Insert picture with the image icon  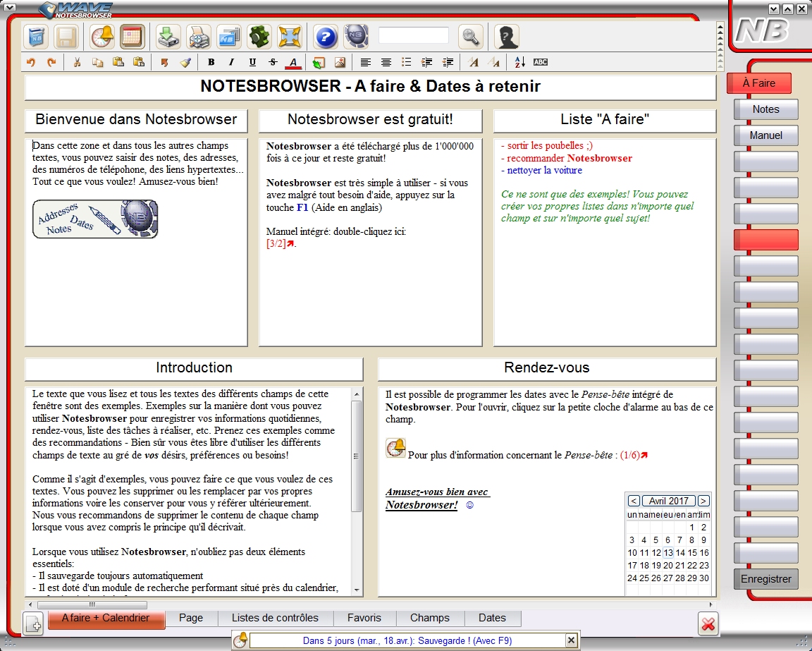pos(340,62)
